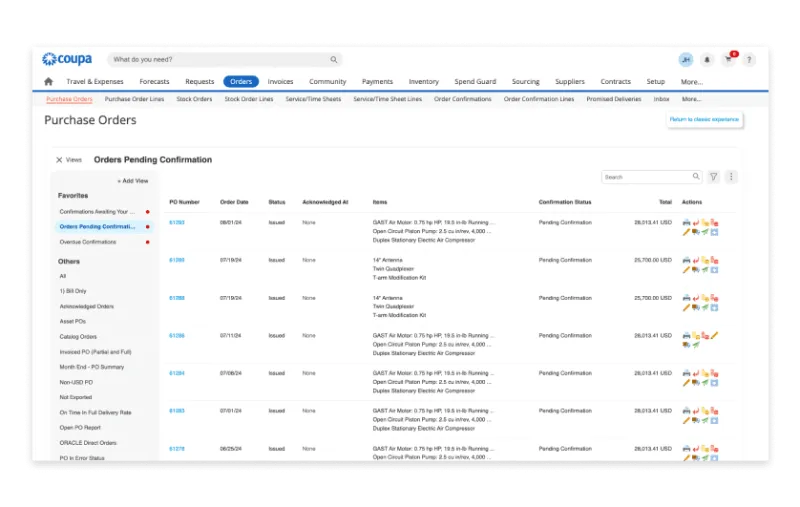800x507 pixels.
Task: Print the PO dated 07/08/24
Action: coord(686,373)
